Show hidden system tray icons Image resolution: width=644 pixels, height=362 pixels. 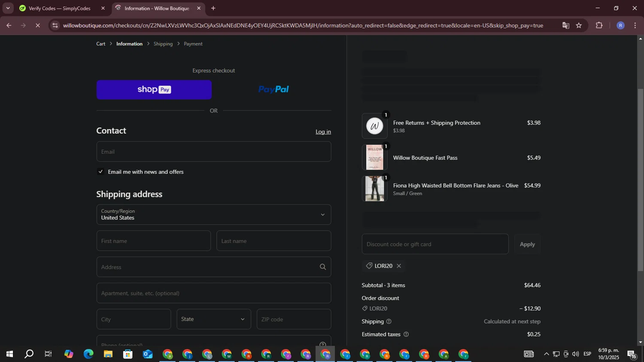[x=546, y=354]
